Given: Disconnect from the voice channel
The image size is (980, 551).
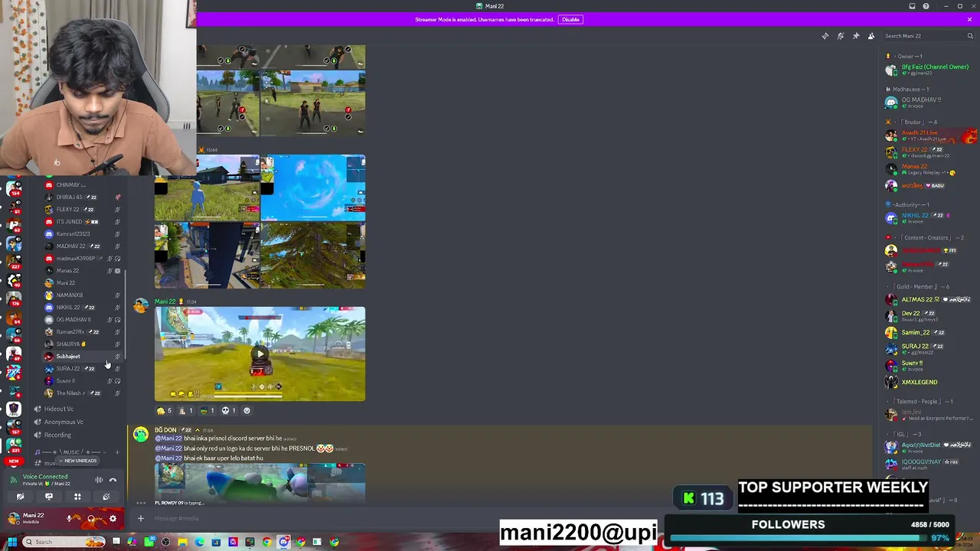Looking at the screenshot, I should pyautogui.click(x=113, y=480).
